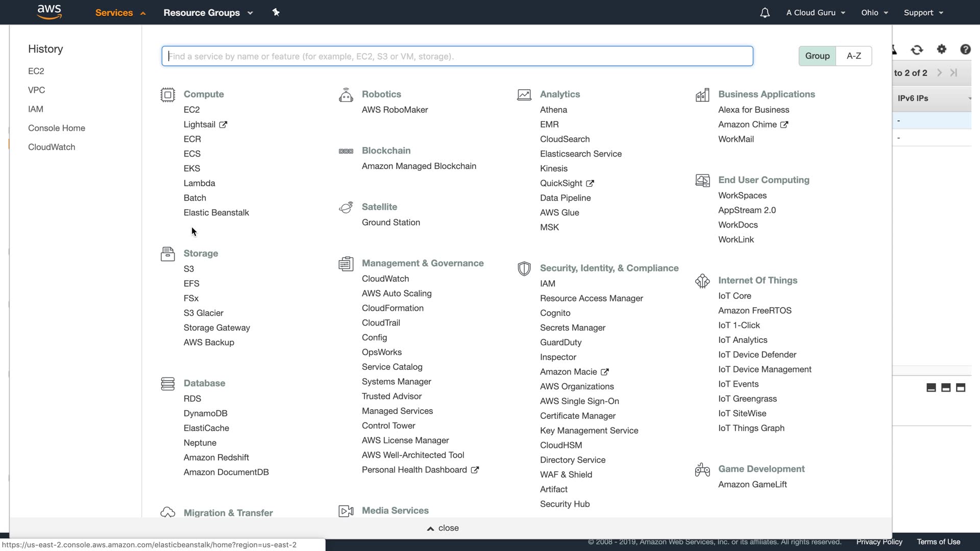The image size is (980, 551).
Task: Focus the find a service search box
Action: [457, 56]
